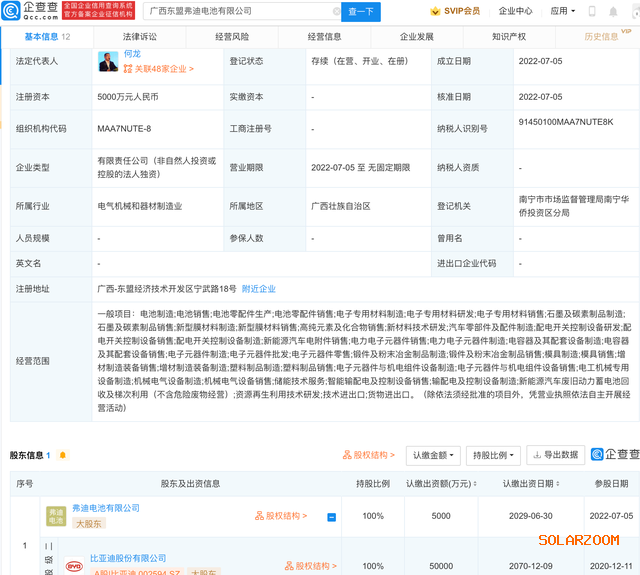
Task: Switch to the 法律诉讼 tab
Action: point(139,36)
